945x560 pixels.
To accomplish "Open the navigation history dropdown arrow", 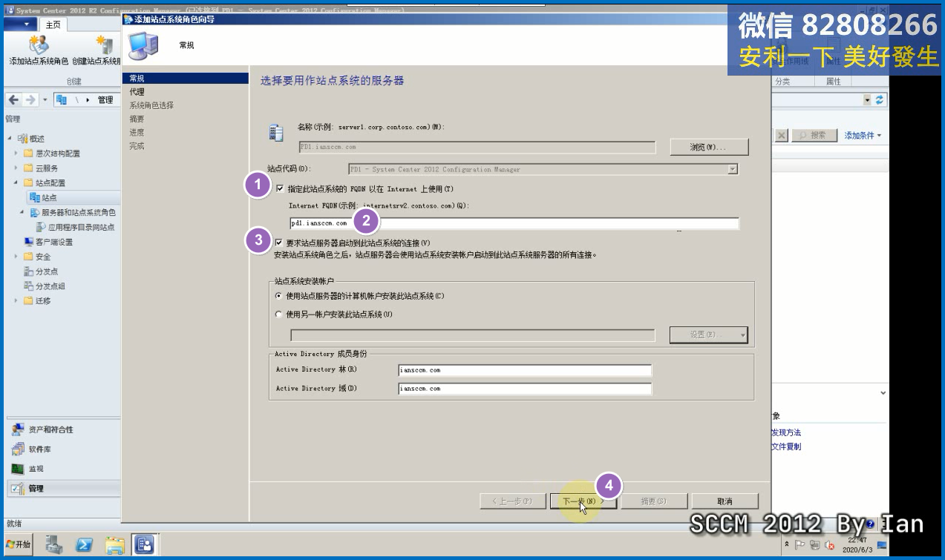I will (45, 99).
